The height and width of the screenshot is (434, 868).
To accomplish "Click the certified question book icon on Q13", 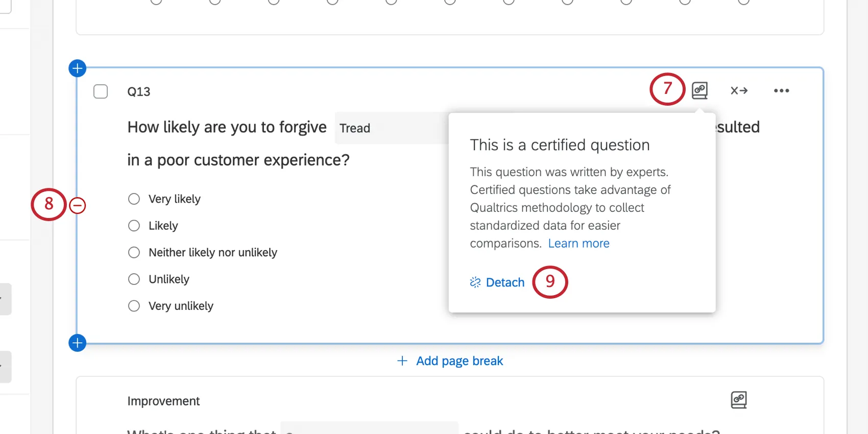I will point(699,90).
